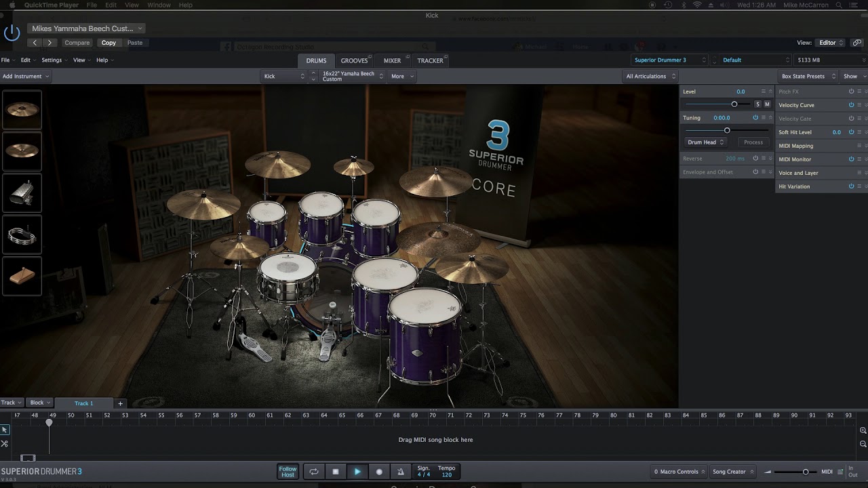This screenshot has height=488, width=868.
Task: Open the Box State Presets dropdown
Action: click(808, 77)
